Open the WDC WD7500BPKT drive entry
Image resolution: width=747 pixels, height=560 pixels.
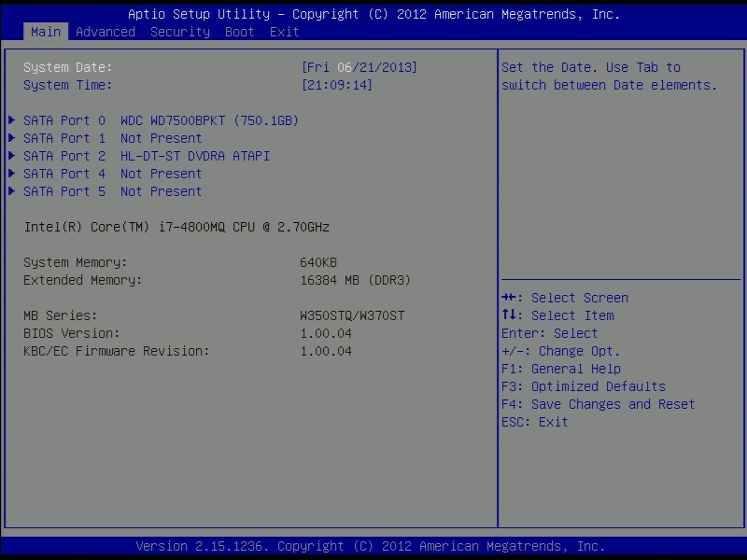(x=209, y=120)
